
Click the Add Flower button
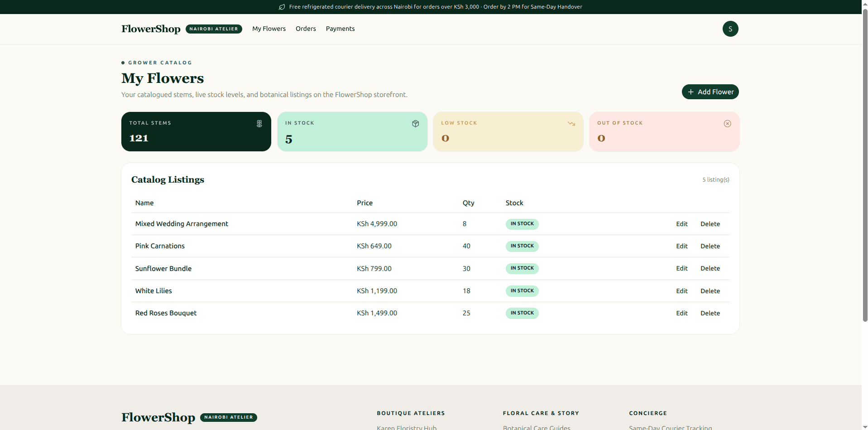tap(710, 92)
